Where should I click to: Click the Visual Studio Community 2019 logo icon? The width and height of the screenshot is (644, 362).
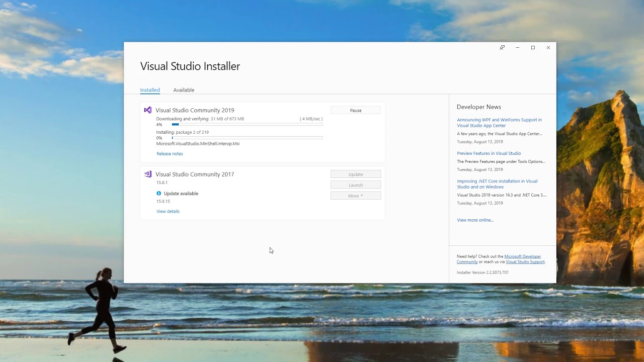tap(148, 110)
